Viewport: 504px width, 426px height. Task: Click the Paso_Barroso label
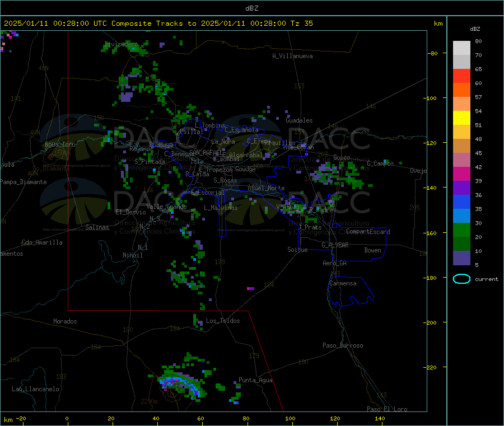pyautogui.click(x=343, y=345)
